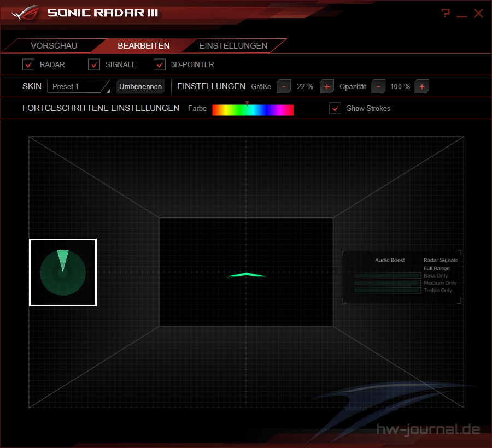This screenshot has height=448, width=492.
Task: Select the radar widget thumbnail
Action: (x=63, y=273)
